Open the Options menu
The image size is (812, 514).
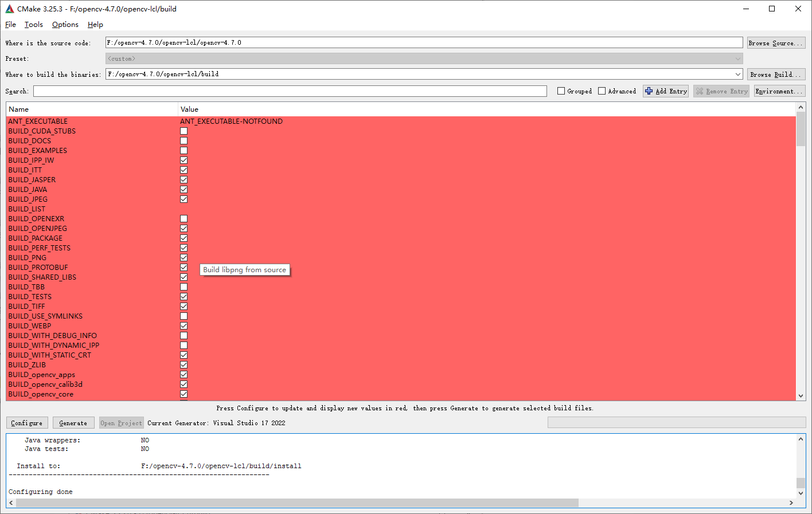coord(65,24)
